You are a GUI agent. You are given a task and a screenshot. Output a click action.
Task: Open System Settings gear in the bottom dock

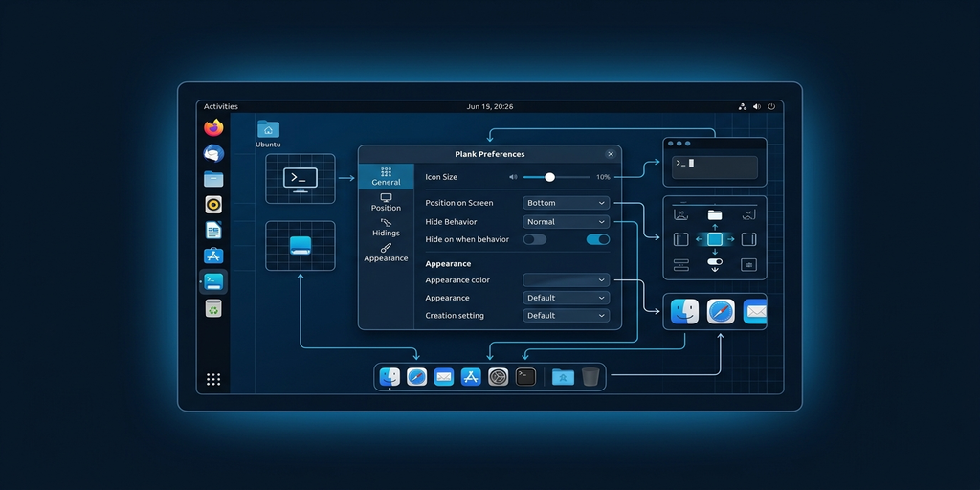[498, 377]
